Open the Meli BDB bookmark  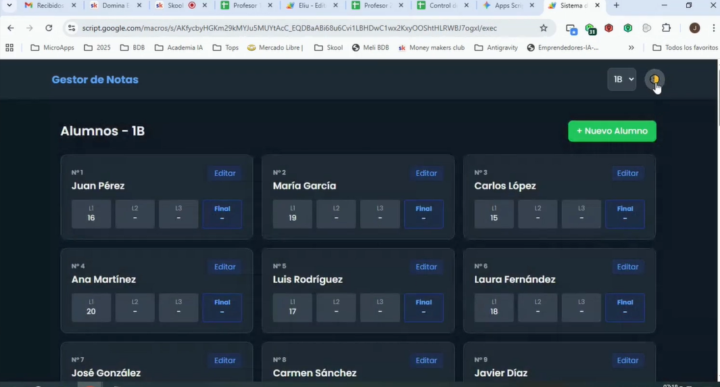pyautogui.click(x=371, y=47)
